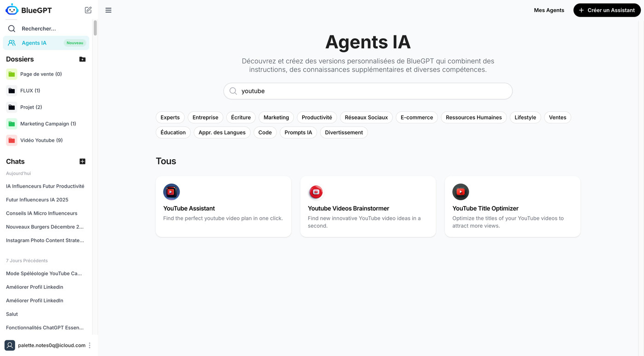The width and height of the screenshot is (644, 356).
Task: Pick the Éducation category chip
Action: (173, 132)
